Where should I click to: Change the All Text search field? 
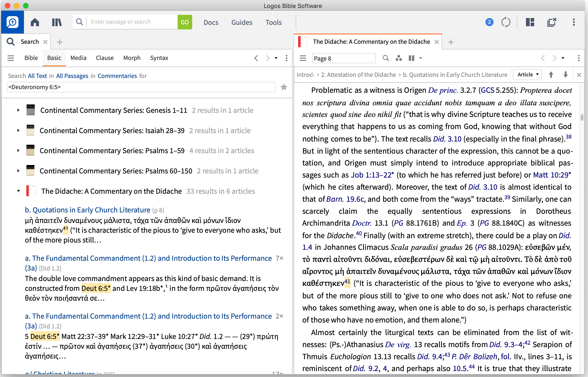tap(37, 76)
